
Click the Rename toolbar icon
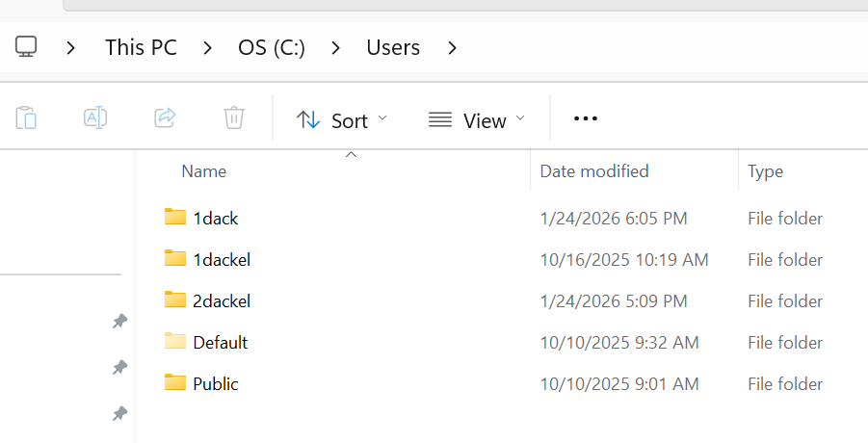tap(95, 118)
